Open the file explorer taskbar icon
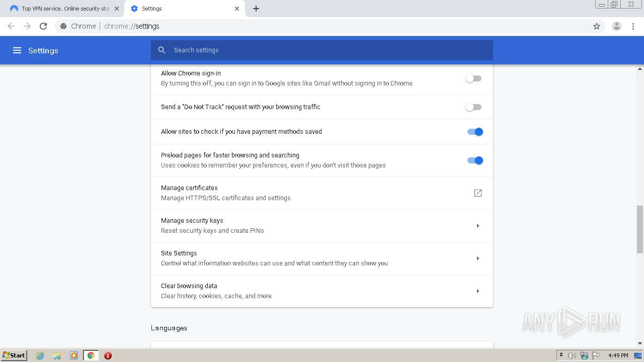The height and width of the screenshot is (362, 644). pyautogui.click(x=57, y=355)
